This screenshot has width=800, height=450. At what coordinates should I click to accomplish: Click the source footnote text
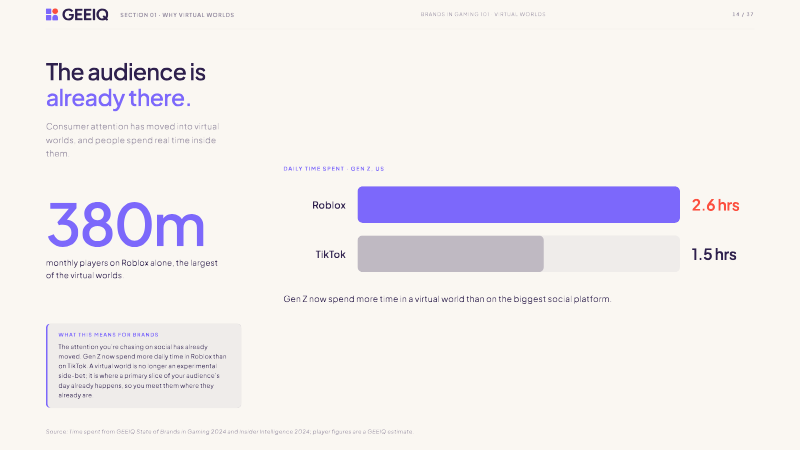pyautogui.click(x=229, y=432)
